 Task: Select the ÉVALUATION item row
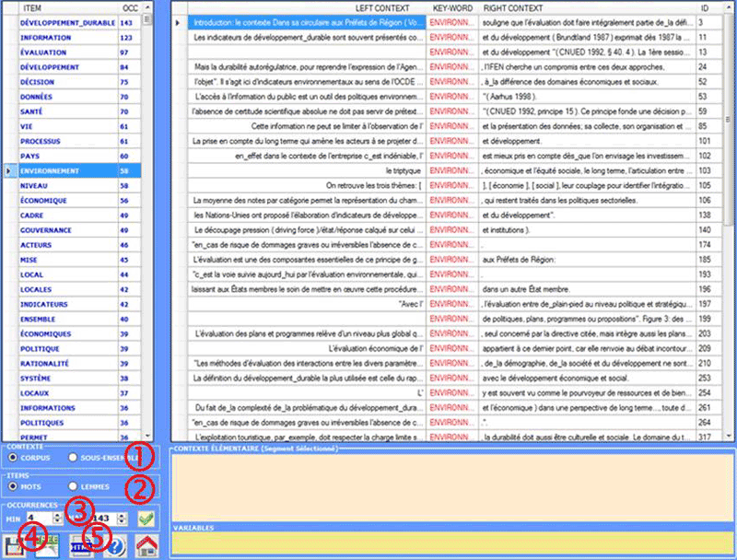(80, 52)
